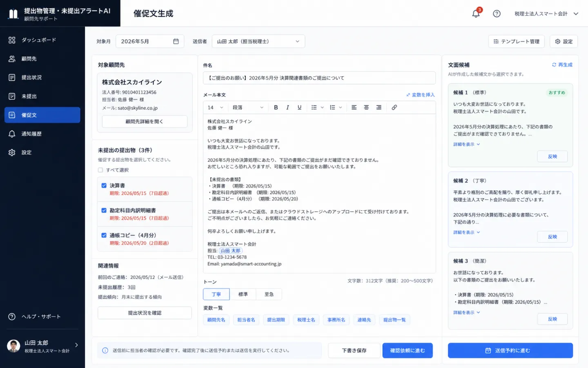Apply 候補 2 with its 反映 button
588x368 pixels.
click(552, 237)
